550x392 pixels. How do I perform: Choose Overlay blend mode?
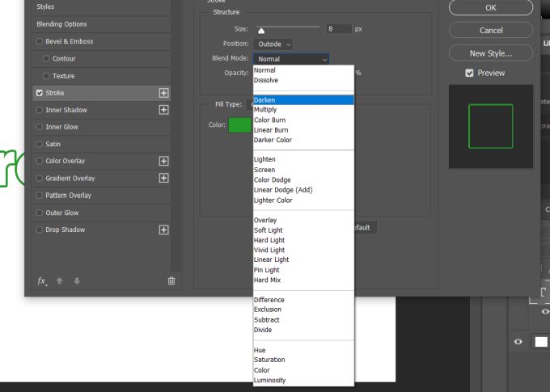click(303, 220)
